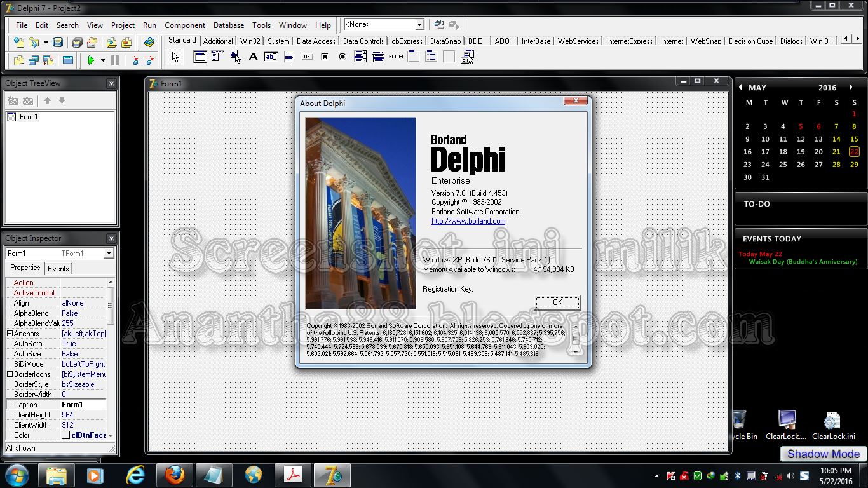868x488 pixels.
Task: Select the ListBox component in palette
Action: coord(360,57)
